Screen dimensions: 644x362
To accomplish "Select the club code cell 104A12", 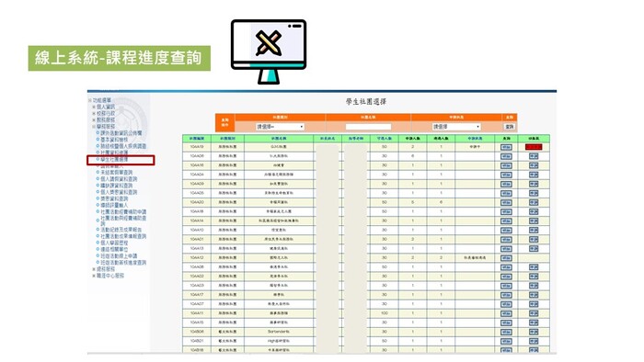I will (x=197, y=258).
